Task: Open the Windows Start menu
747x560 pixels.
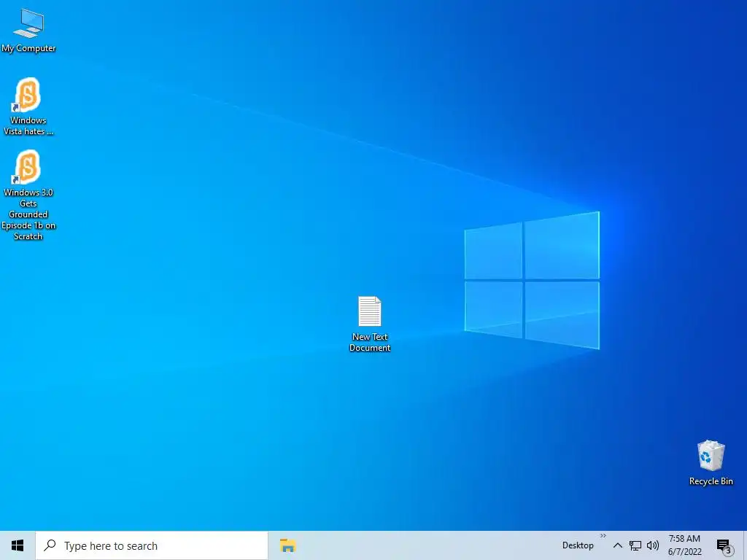Action: point(18,545)
